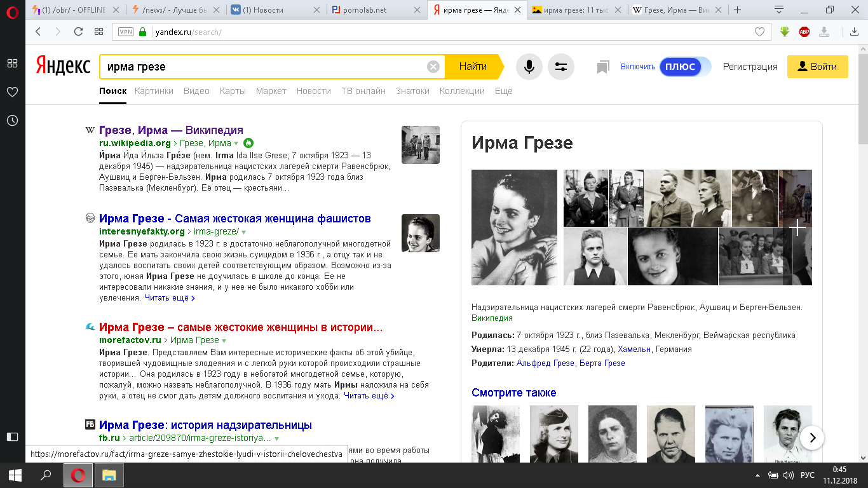Open the Новости search tab
Screen dimensions: 868x488
[313, 91]
